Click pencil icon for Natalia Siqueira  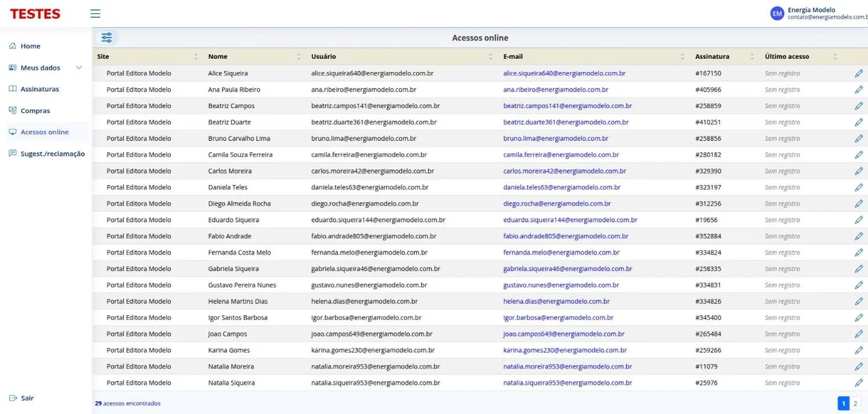(x=859, y=383)
